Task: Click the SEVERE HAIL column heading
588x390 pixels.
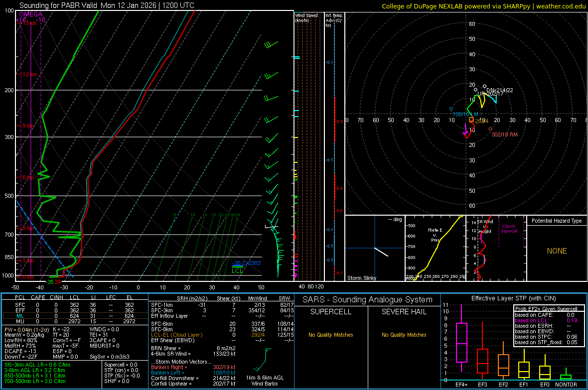Action: tap(404, 312)
